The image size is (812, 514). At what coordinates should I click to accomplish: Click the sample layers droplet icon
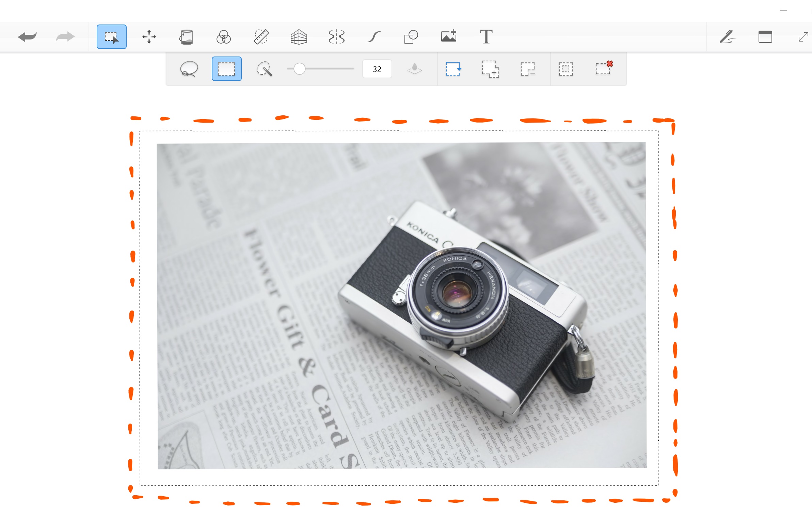tap(414, 69)
